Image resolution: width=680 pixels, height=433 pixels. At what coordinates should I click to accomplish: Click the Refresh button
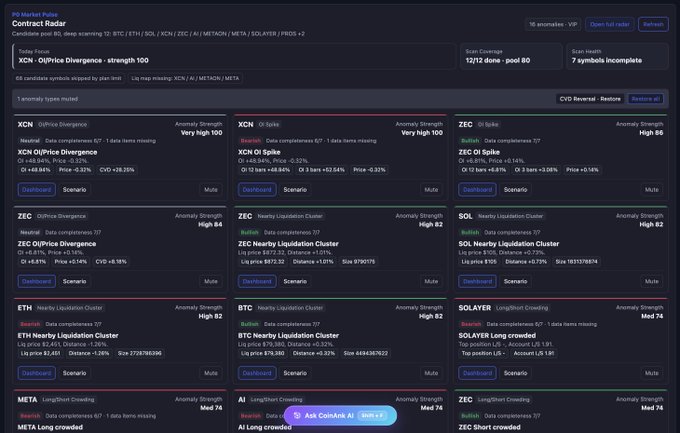653,24
